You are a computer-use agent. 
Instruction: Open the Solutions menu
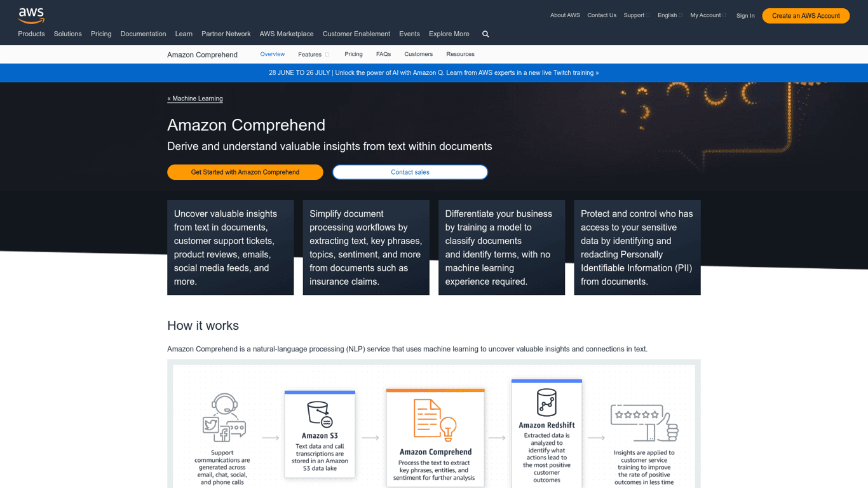[67, 34]
